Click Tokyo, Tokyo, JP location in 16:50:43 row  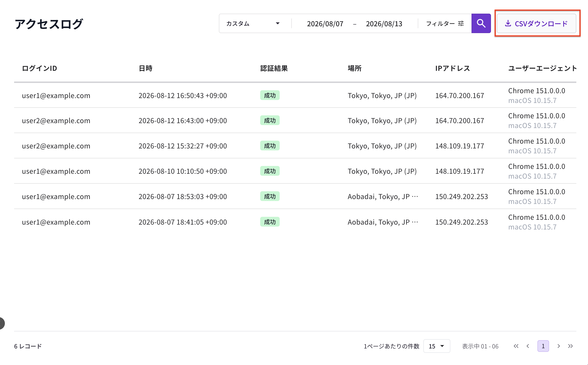click(382, 95)
